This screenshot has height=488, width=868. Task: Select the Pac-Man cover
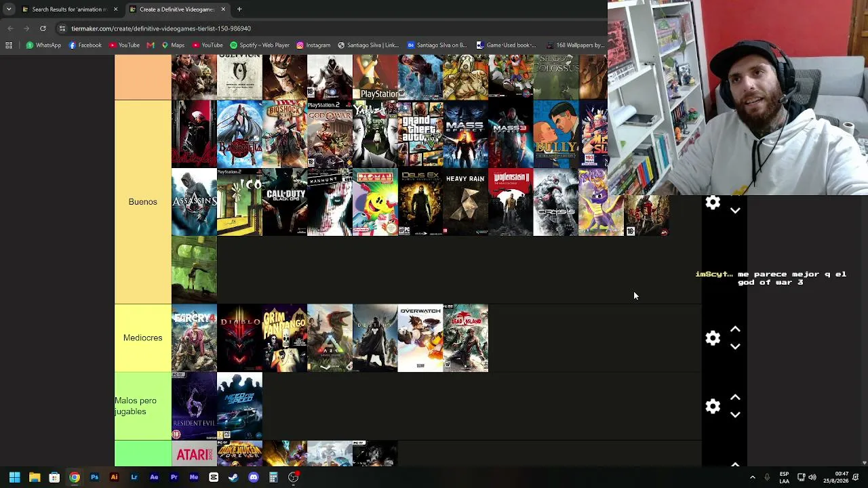click(375, 202)
